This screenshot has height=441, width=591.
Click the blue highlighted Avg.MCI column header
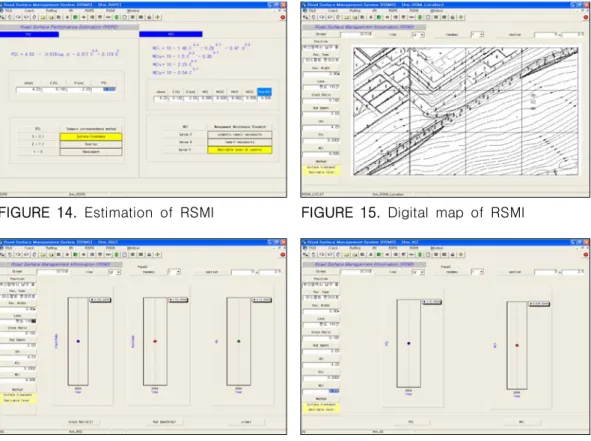[x=264, y=92]
